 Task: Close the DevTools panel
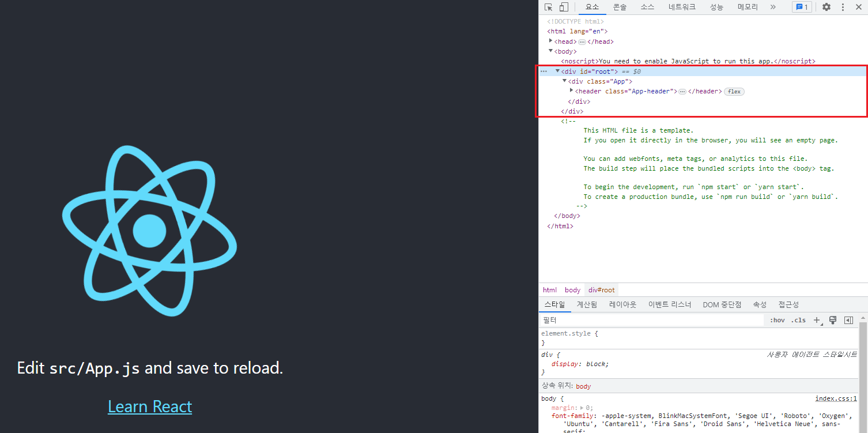click(x=858, y=7)
